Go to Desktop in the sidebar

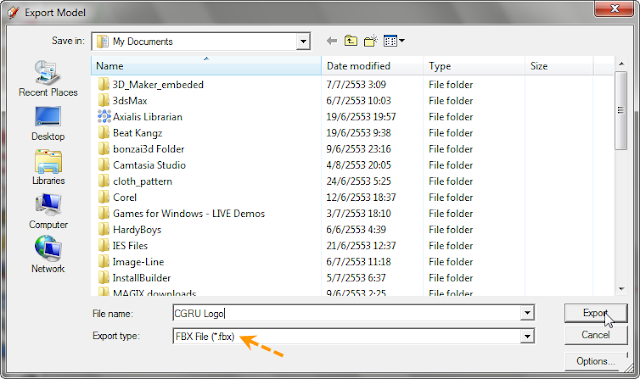[48, 124]
